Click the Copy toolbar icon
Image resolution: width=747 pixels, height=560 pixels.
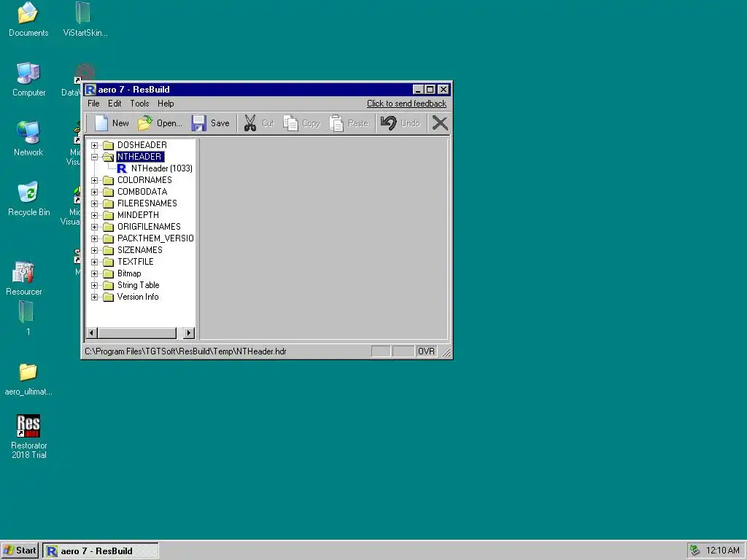(x=290, y=123)
